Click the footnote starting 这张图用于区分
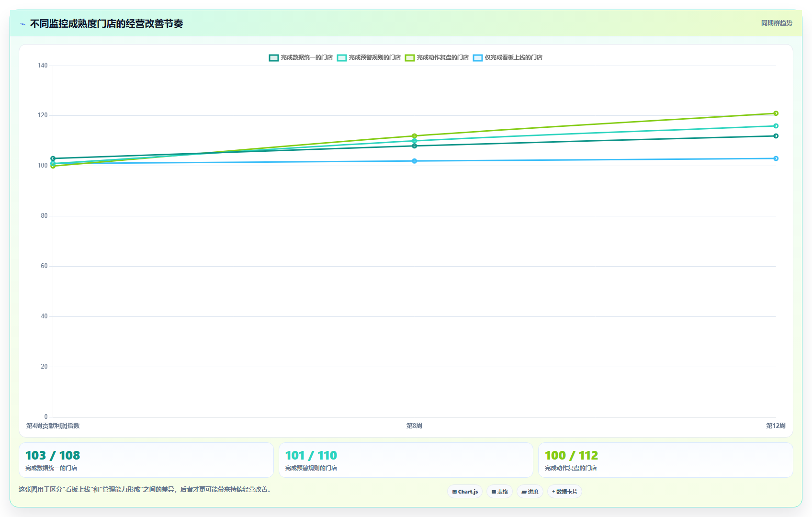 click(x=146, y=489)
